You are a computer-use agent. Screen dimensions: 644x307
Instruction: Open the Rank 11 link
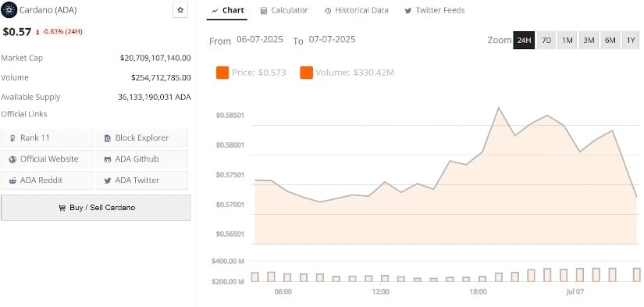pos(48,138)
